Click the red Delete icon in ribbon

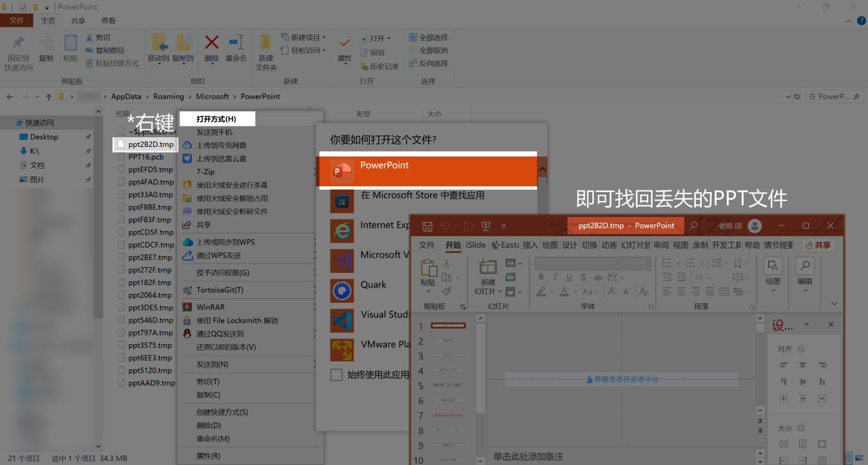coord(212,43)
